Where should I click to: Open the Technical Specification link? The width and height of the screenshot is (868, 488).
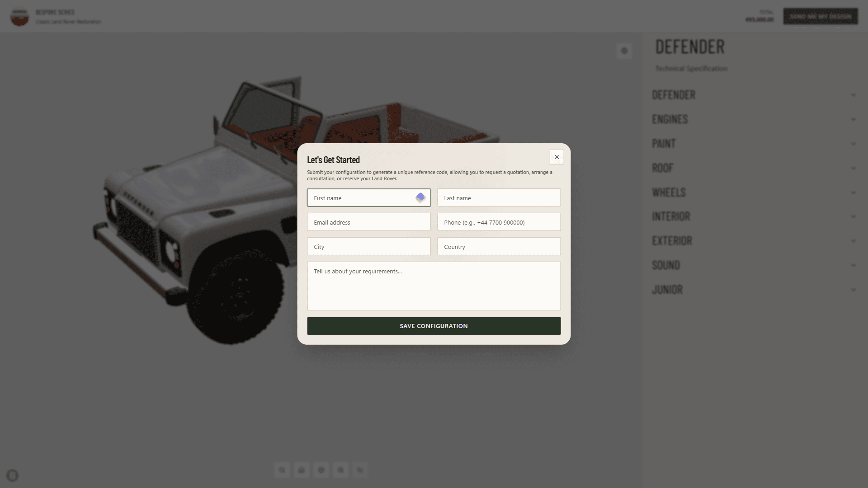[x=691, y=69]
